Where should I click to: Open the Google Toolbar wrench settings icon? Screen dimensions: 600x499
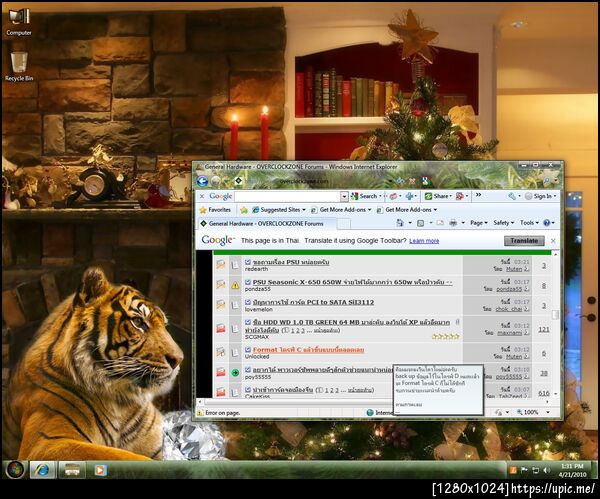click(x=512, y=196)
